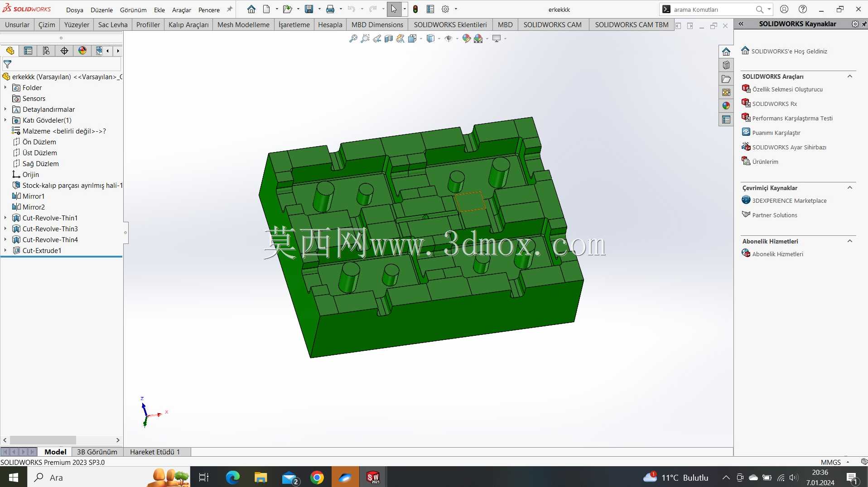868x487 pixels.
Task: Open dropdown arrow next to Save icon
Action: (319, 9)
